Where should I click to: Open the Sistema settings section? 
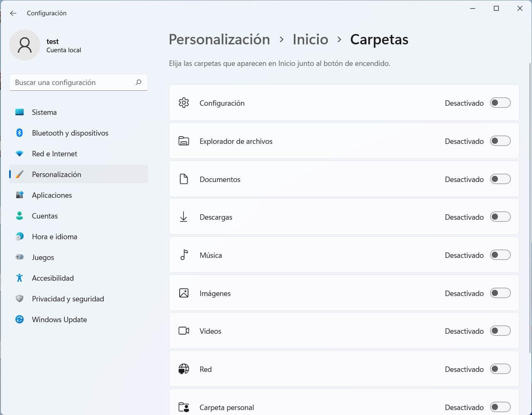pos(44,112)
